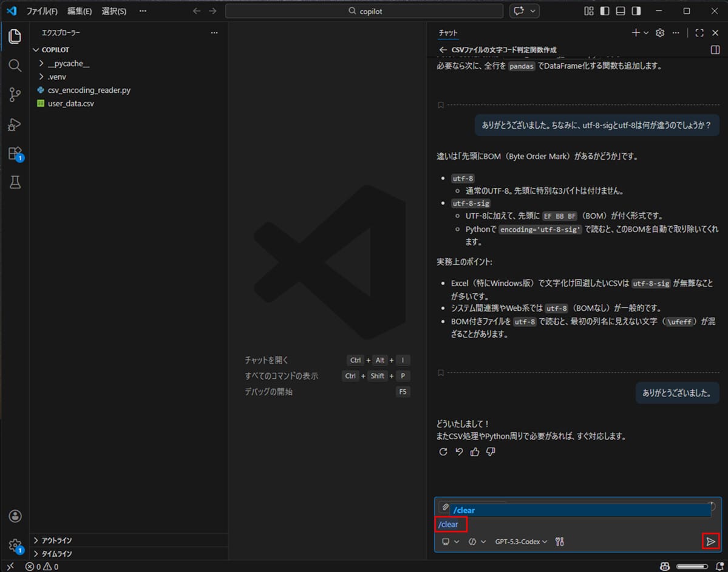The image size is (728, 572).
Task: Open the Source Control view
Action: click(x=15, y=95)
